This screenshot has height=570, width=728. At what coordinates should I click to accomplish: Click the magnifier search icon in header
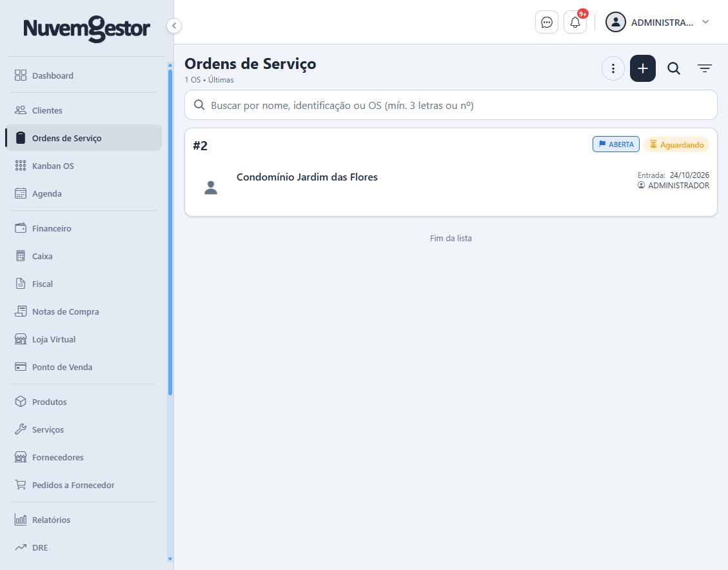tap(674, 69)
